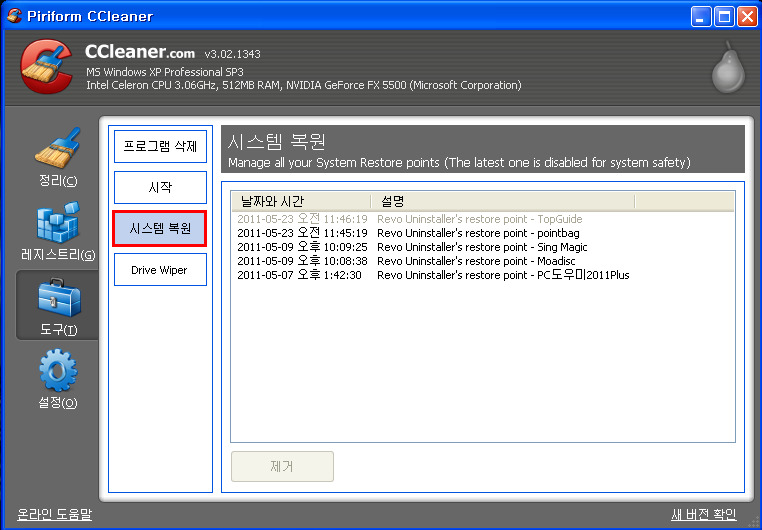Select the restore point Sing Magic row
Screen dimensions: 762x530
pos(483,247)
